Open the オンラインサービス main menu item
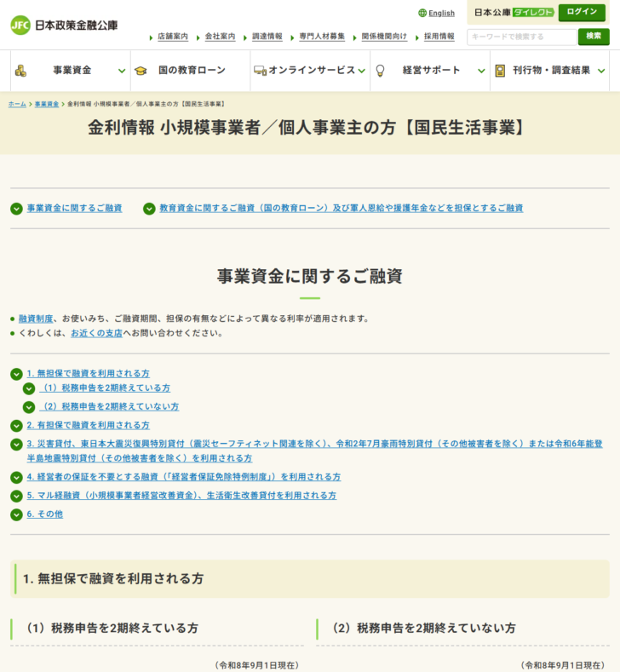Image resolution: width=620 pixels, height=672 pixels. [x=310, y=71]
